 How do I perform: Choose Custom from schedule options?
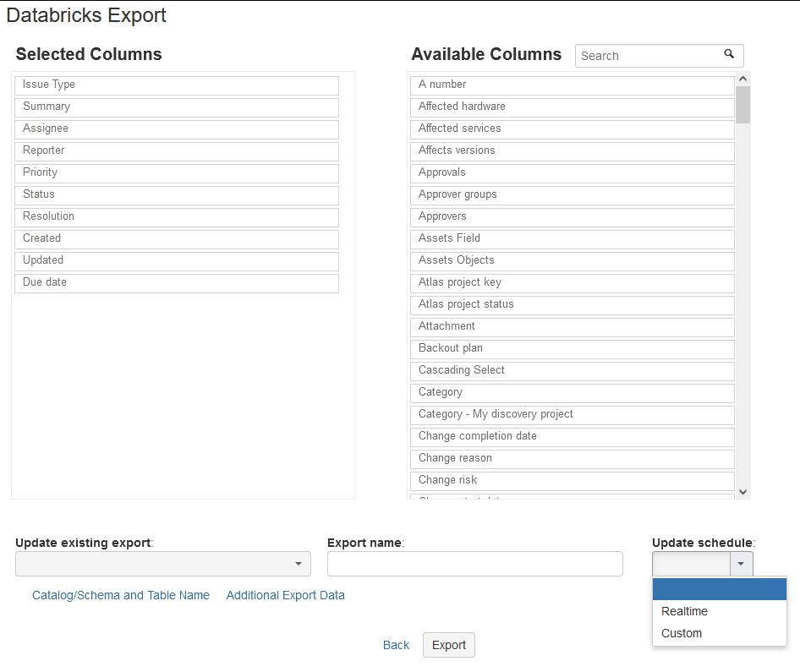720,633
